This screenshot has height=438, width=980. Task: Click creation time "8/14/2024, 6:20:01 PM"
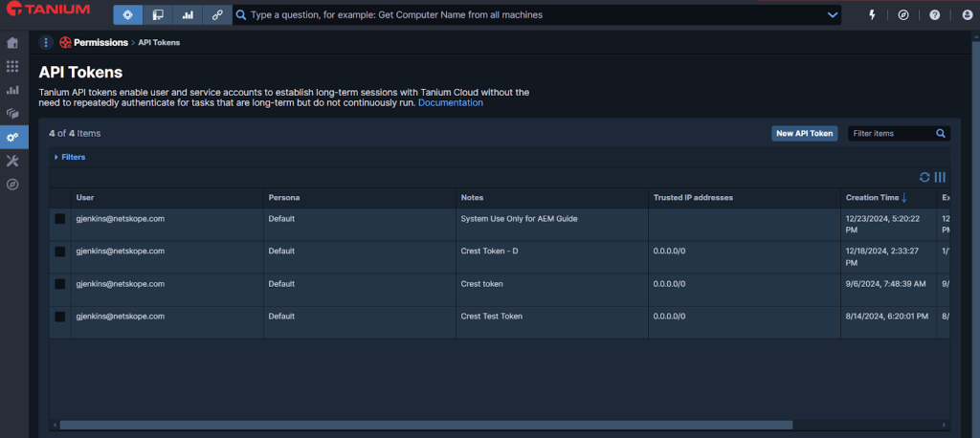pos(887,317)
